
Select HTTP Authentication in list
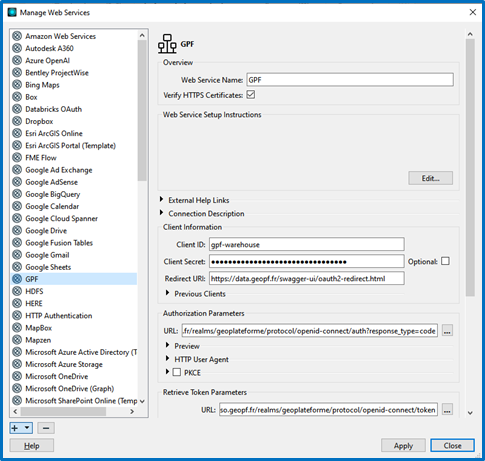click(59, 316)
